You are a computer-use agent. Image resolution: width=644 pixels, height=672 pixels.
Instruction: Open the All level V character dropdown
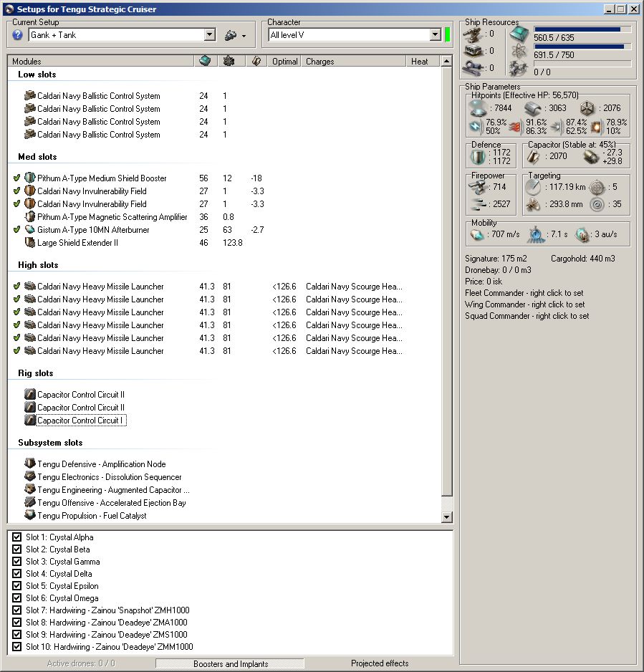[435, 34]
